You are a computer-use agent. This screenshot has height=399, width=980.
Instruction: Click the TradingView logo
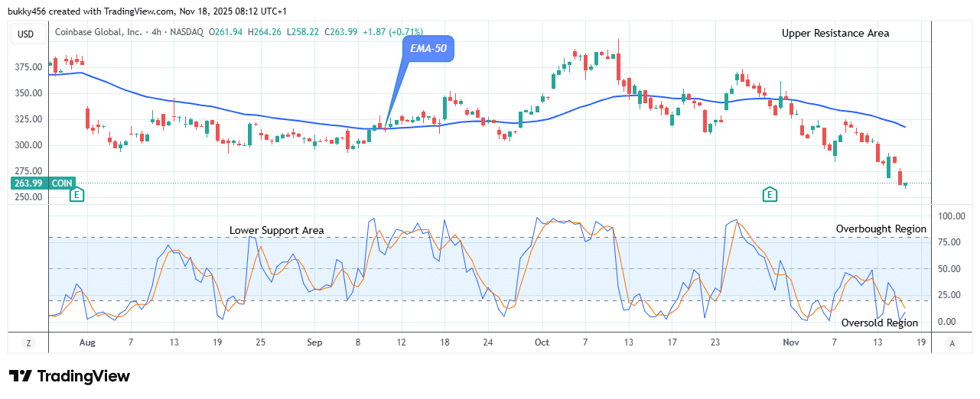coord(70,376)
